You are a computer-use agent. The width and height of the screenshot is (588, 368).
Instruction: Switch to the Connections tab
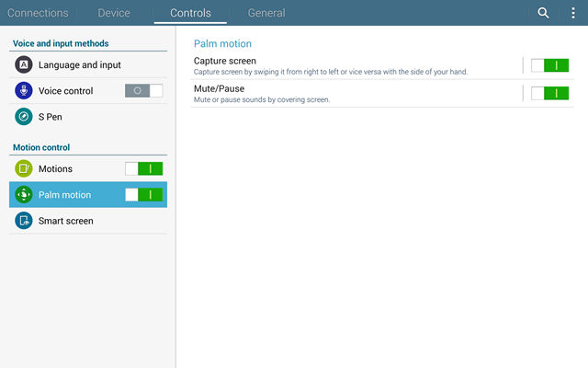[38, 13]
